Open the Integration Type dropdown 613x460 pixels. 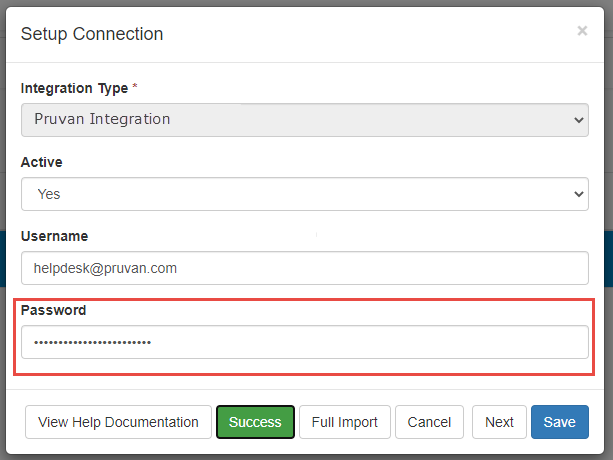coord(304,120)
